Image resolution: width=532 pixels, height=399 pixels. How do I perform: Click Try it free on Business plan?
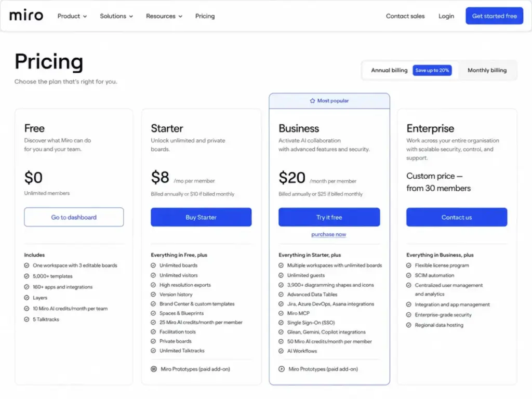[329, 217]
